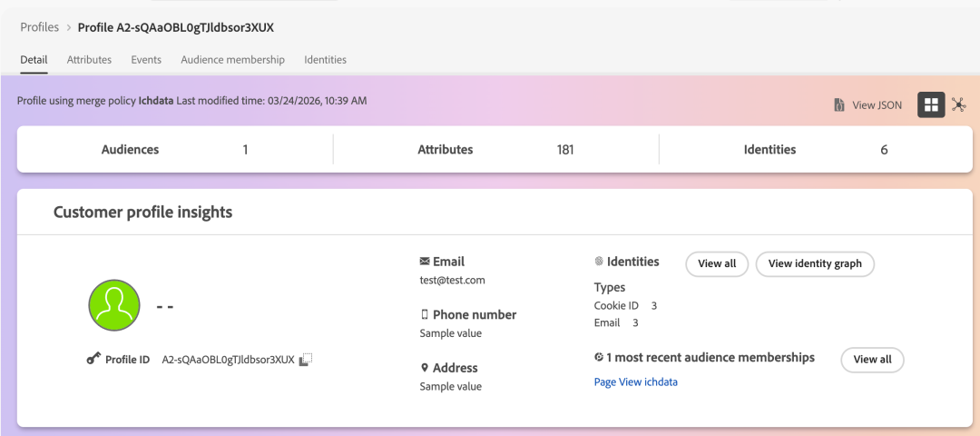Screen dimensions: 980x436
Task: Switch to card grid view icon
Action: 931,104
